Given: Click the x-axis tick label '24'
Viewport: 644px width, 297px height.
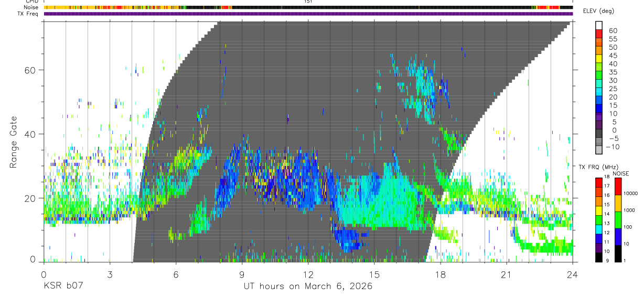Looking at the screenshot, I should (x=572, y=274).
